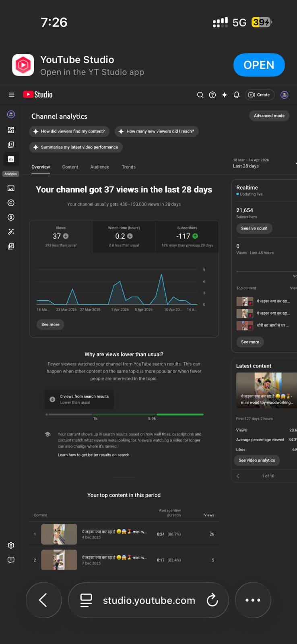Screen dimensions: 297x644
Task: Select the Watch time metric card
Action: pyautogui.click(x=124, y=237)
